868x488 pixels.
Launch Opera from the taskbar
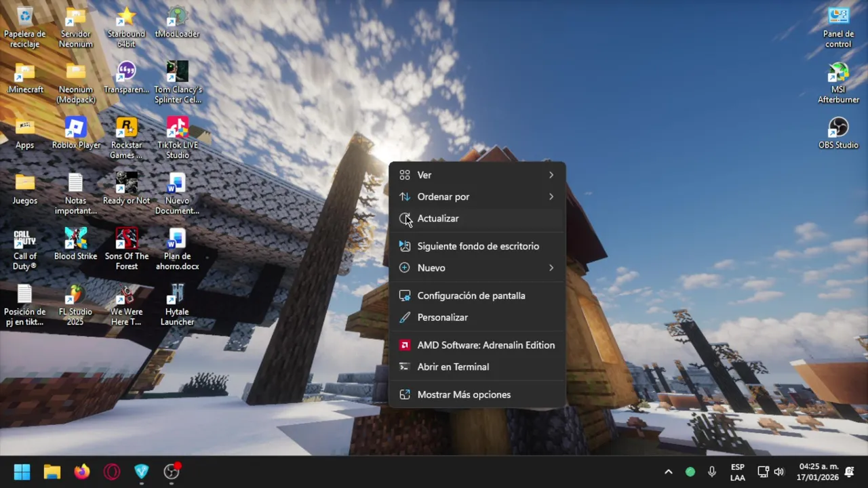click(112, 472)
